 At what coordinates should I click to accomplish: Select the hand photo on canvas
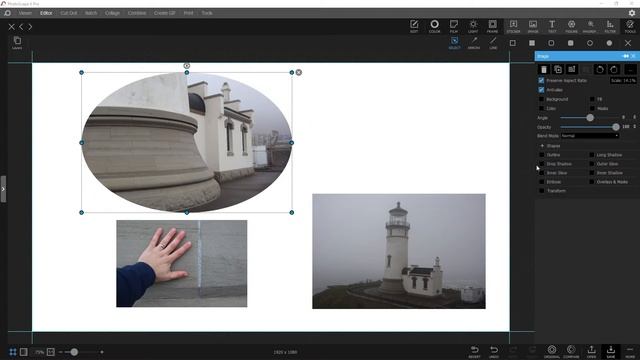(x=182, y=264)
